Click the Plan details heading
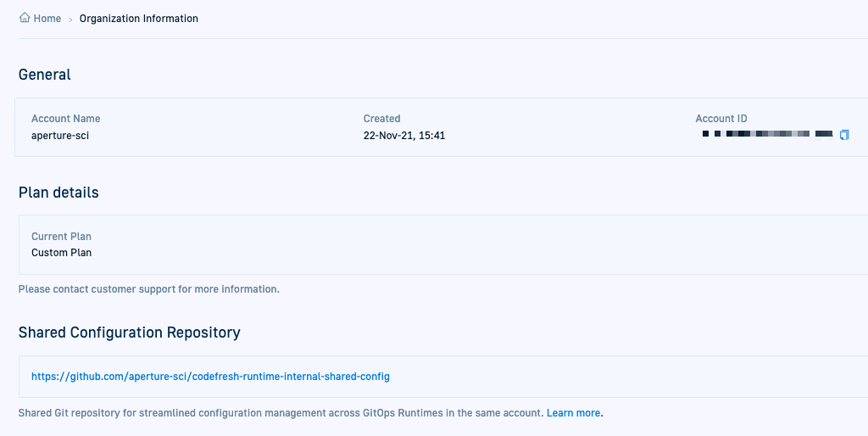The image size is (868, 436). tap(58, 193)
